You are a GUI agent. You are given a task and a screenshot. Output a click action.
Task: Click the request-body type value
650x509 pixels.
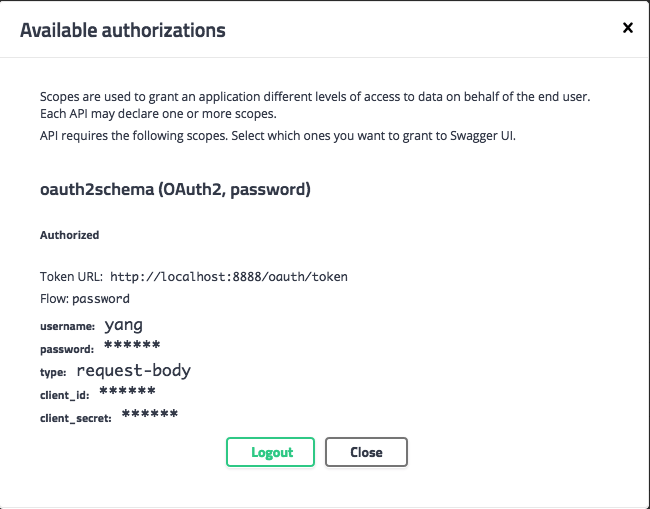click(133, 371)
